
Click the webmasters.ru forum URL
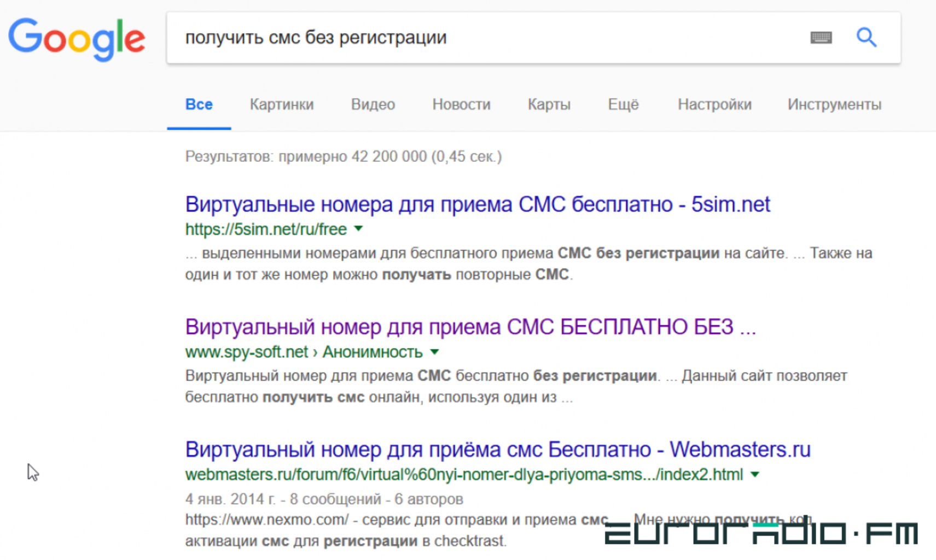[x=464, y=474]
